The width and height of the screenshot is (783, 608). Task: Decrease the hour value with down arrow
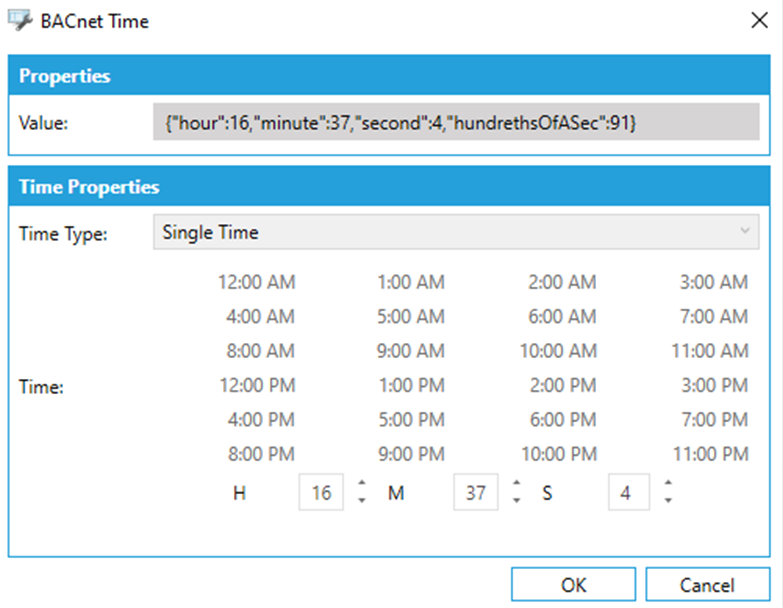pos(362,500)
